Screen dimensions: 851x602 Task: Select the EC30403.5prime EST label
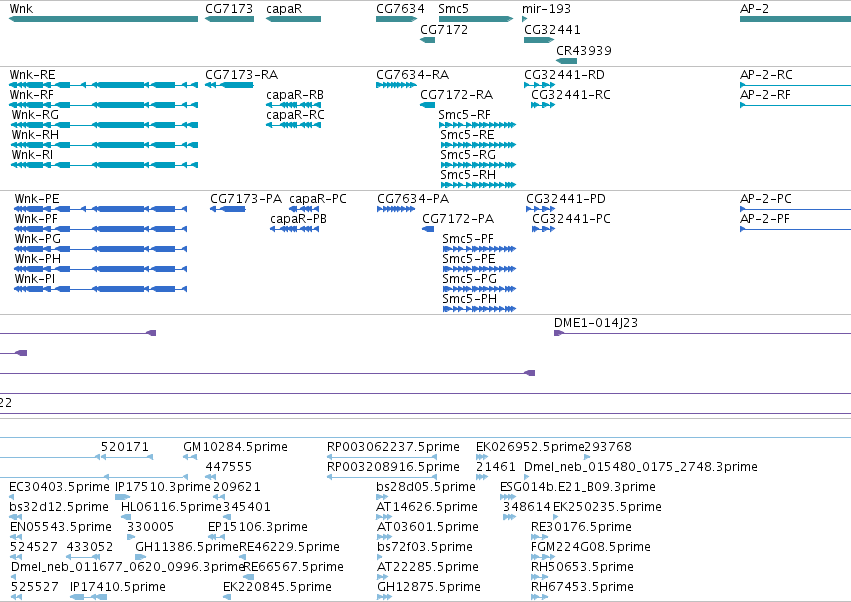[59, 487]
